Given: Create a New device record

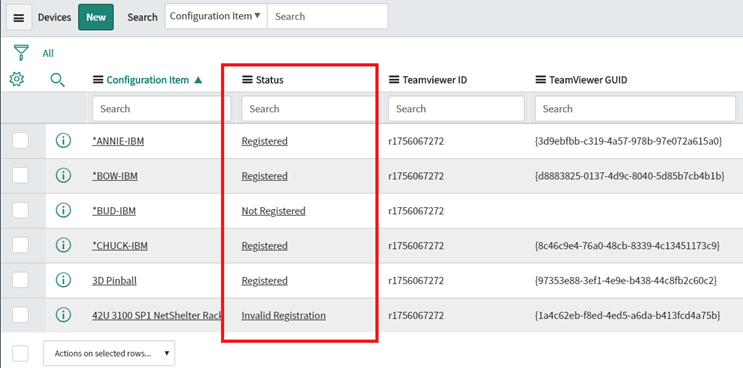Looking at the screenshot, I should tap(96, 17).
